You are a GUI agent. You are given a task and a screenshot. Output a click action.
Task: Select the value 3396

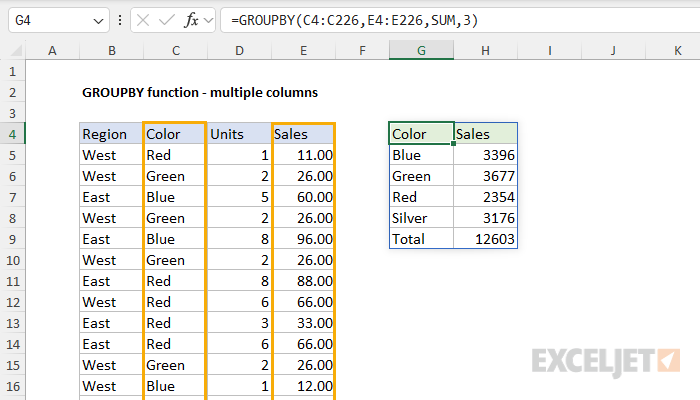pos(486,155)
